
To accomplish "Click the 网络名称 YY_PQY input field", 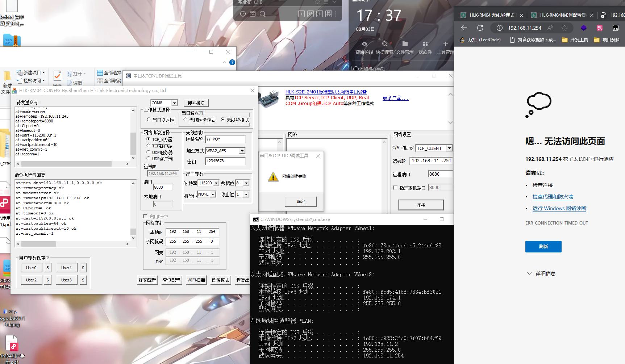I will tap(225, 139).
